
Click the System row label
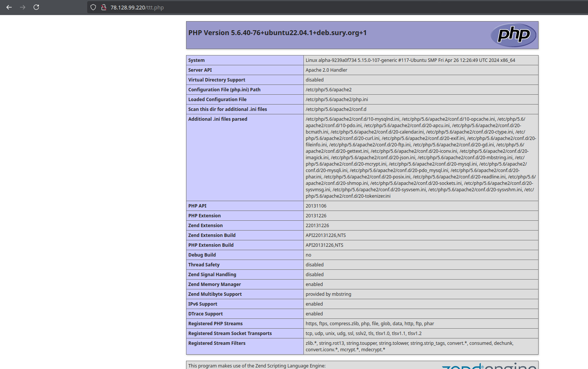click(x=196, y=60)
